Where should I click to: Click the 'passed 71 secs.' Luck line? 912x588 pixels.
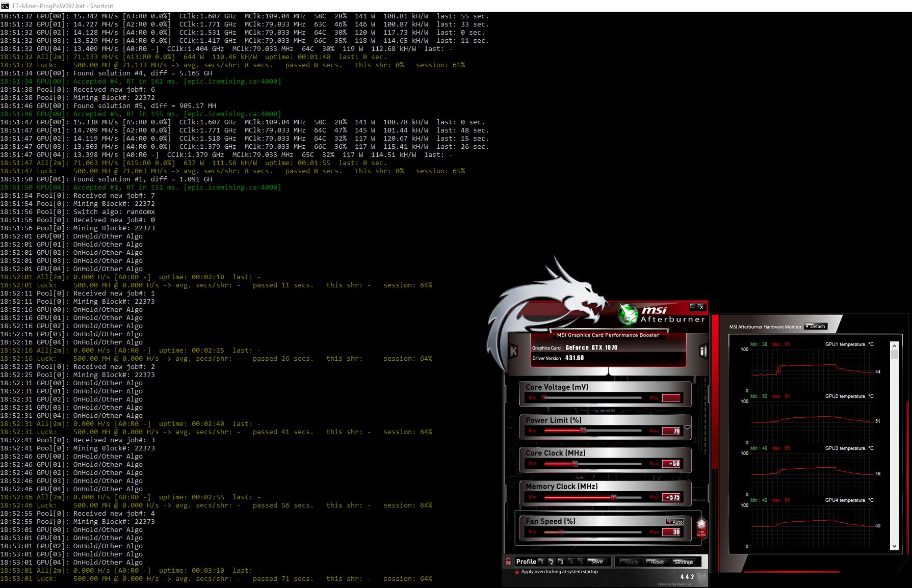(216, 579)
